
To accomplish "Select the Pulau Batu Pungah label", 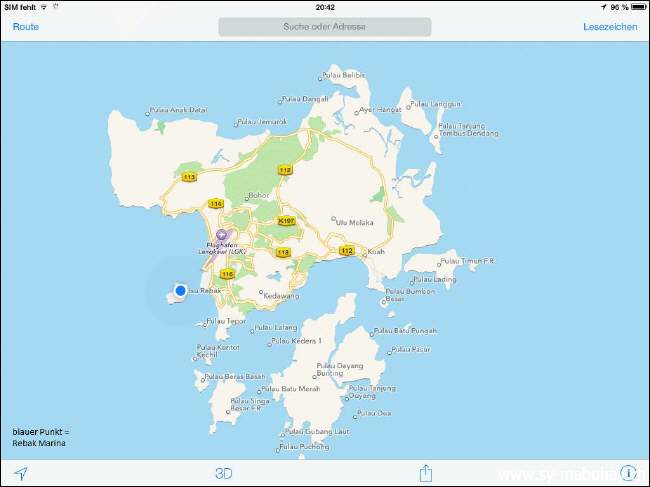I will click(x=405, y=331).
